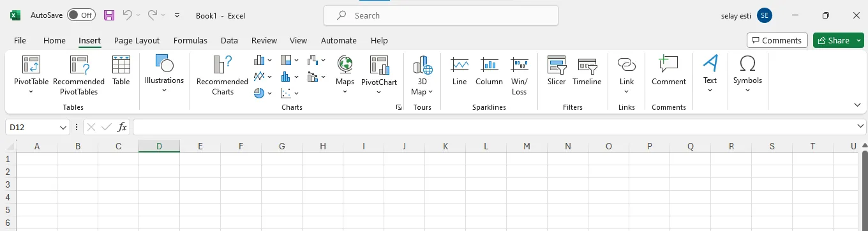Click the D12 Name Box field

(x=33, y=128)
